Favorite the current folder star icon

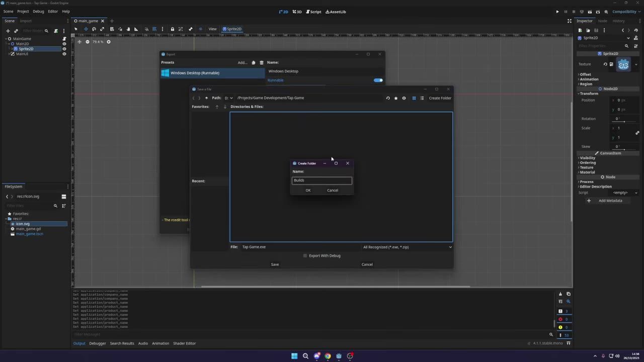click(396, 98)
